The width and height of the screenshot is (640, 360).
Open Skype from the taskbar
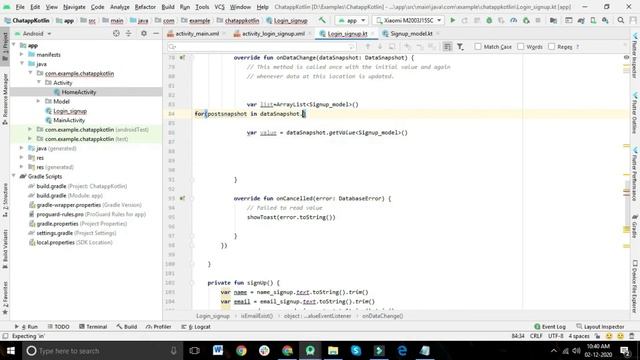[x=356, y=350]
